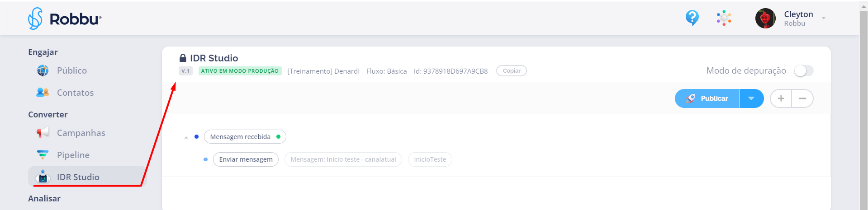
Task: Zoom in with the plus button
Action: (781, 98)
